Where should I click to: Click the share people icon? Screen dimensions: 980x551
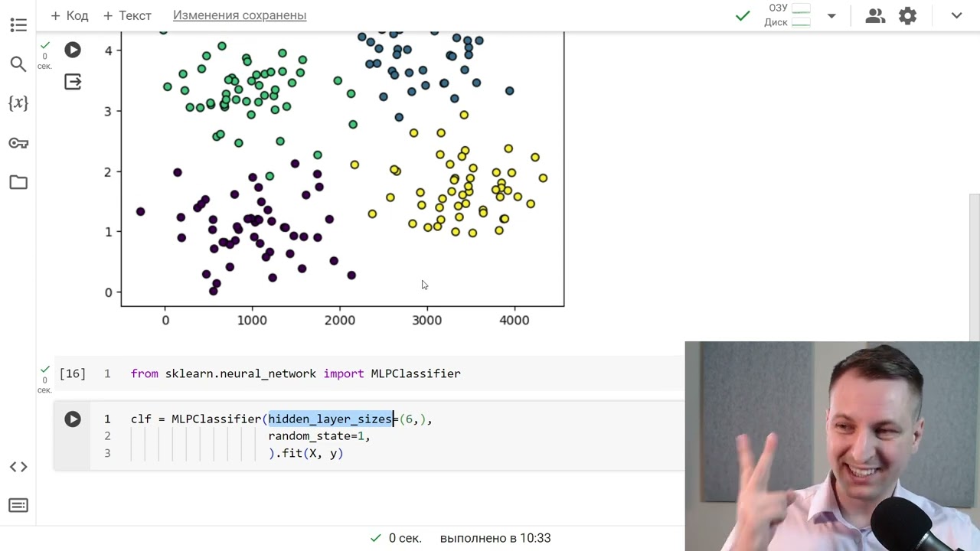[x=874, y=15]
